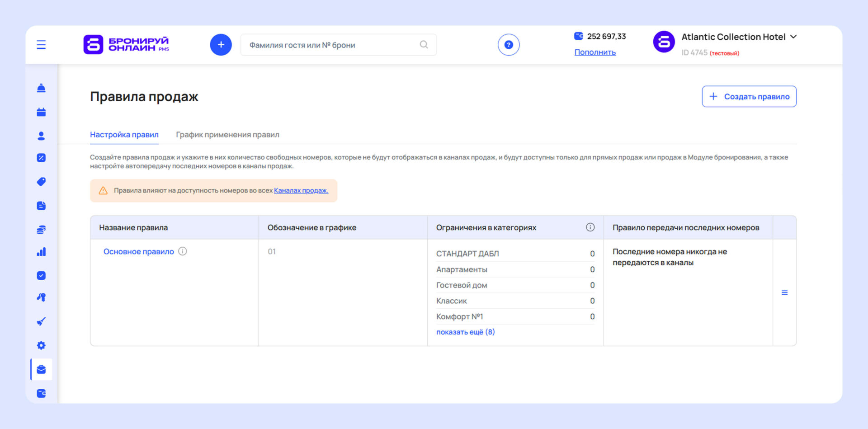
Task: Open the question mark help icon
Action: click(x=509, y=45)
